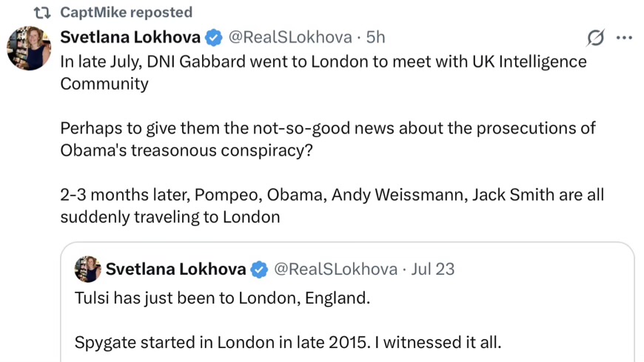Open the three-dot More options menu

pyautogui.click(x=625, y=38)
